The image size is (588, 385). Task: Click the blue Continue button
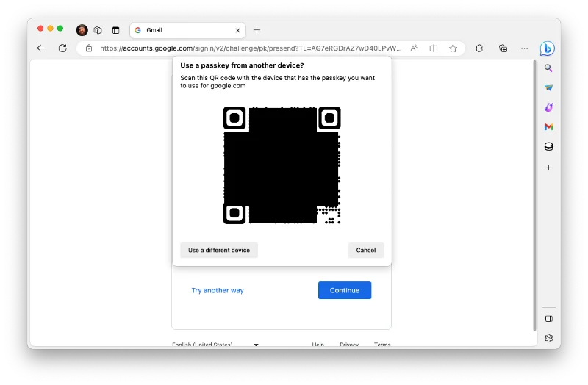pyautogui.click(x=345, y=290)
